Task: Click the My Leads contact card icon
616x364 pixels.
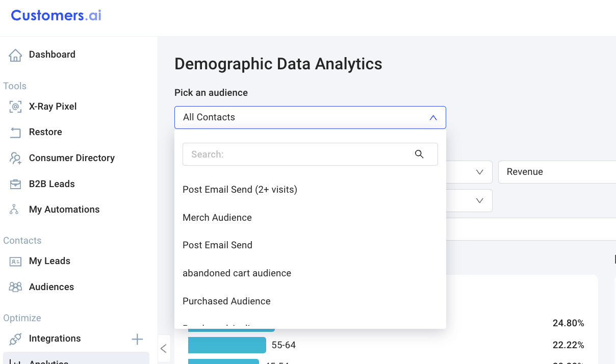Action: pos(15,261)
